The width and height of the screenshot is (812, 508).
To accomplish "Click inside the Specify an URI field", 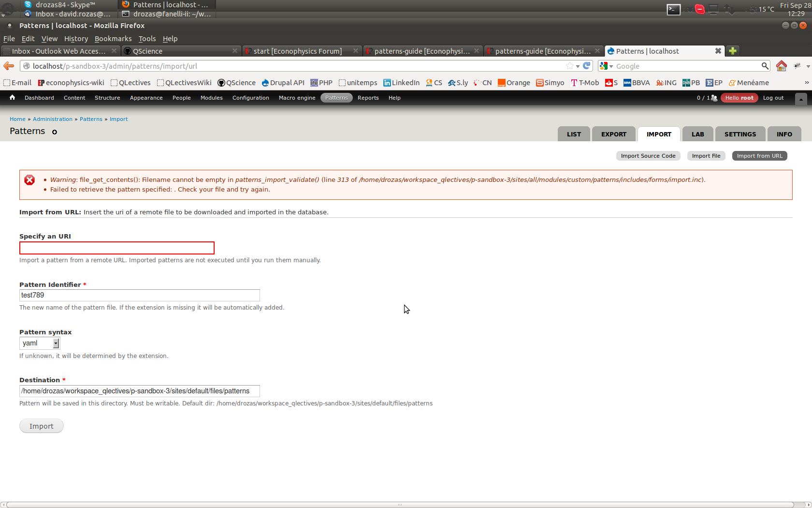I will coord(116,248).
